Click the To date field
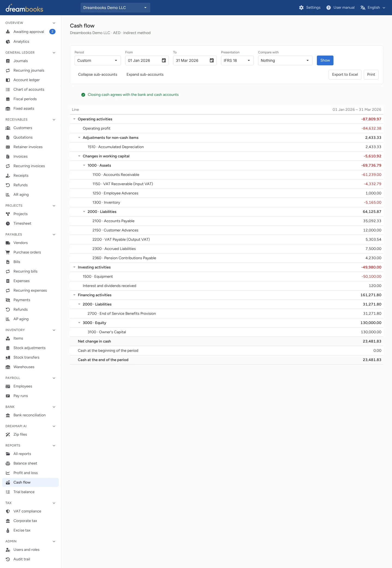This screenshot has height=568, width=392. click(x=195, y=60)
